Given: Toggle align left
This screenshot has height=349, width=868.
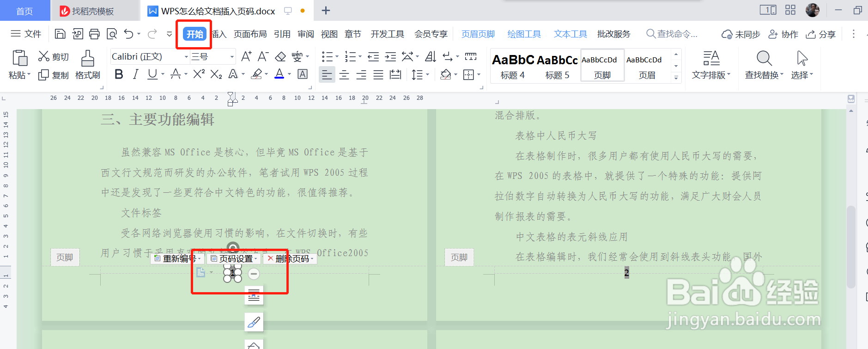Looking at the screenshot, I should point(327,74).
